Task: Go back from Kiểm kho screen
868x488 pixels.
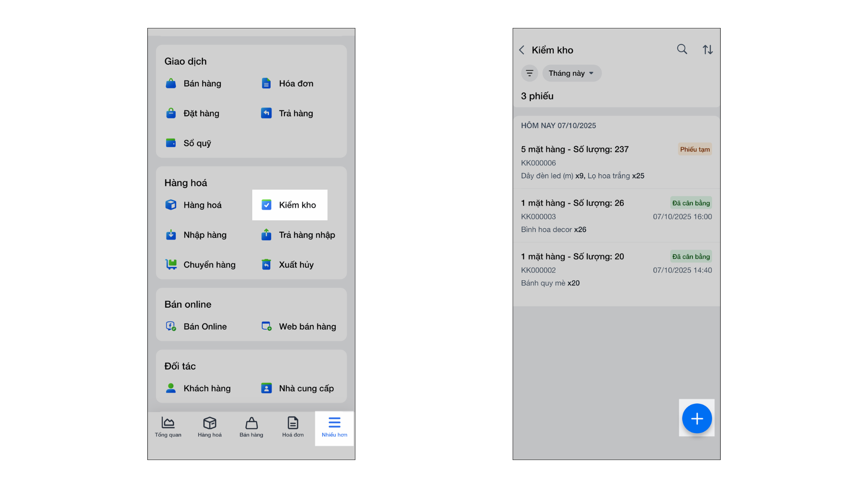Action: coord(522,50)
